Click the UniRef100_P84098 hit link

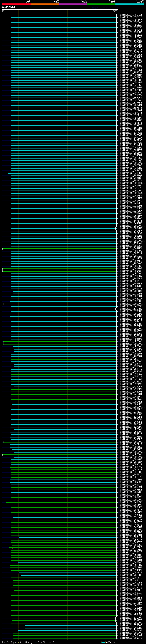[x=131, y=371]
